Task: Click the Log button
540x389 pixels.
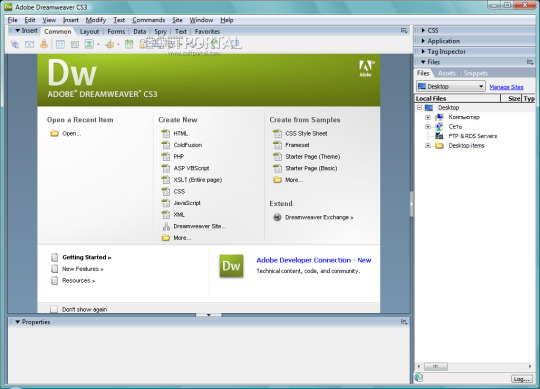Action: point(522,379)
